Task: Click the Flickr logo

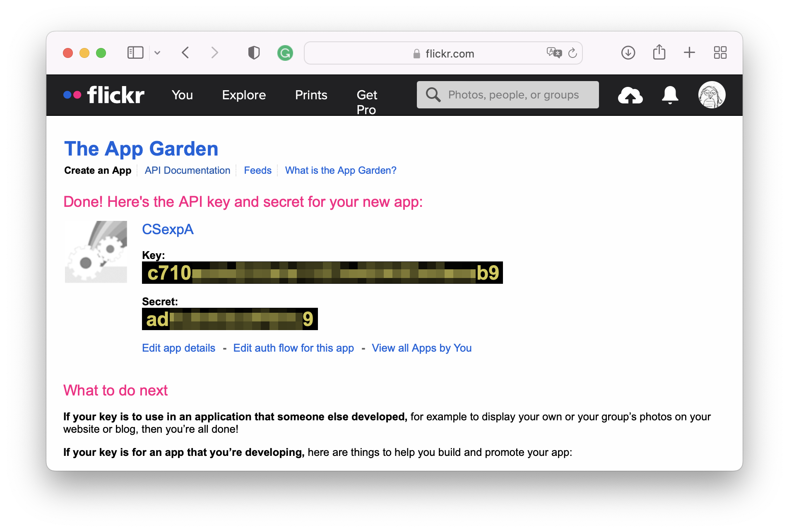Action: [104, 95]
